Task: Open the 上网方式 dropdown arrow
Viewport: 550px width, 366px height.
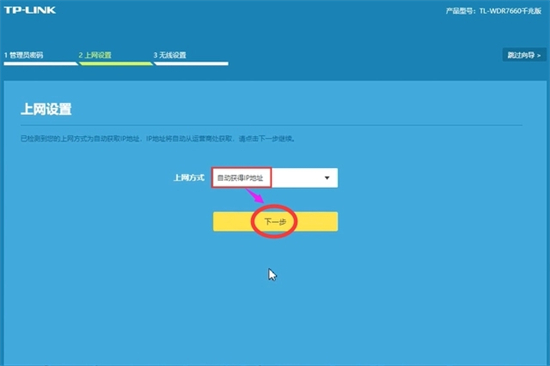Action: click(327, 178)
